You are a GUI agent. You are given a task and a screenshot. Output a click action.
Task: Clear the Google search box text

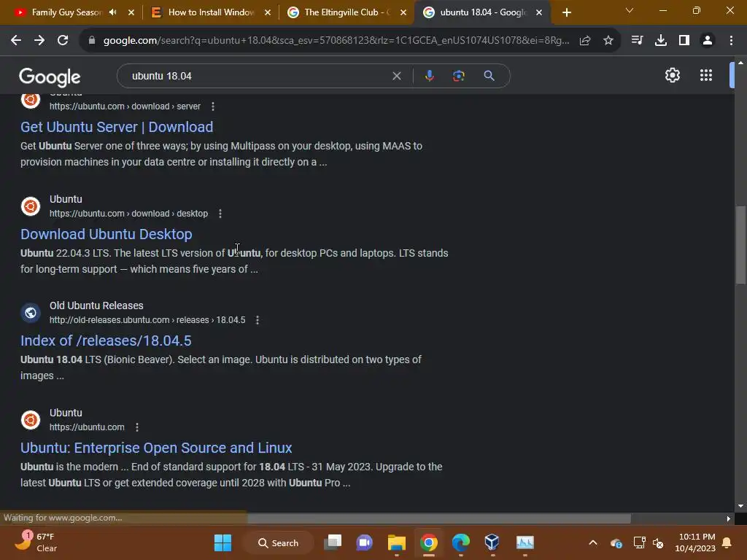coord(396,76)
